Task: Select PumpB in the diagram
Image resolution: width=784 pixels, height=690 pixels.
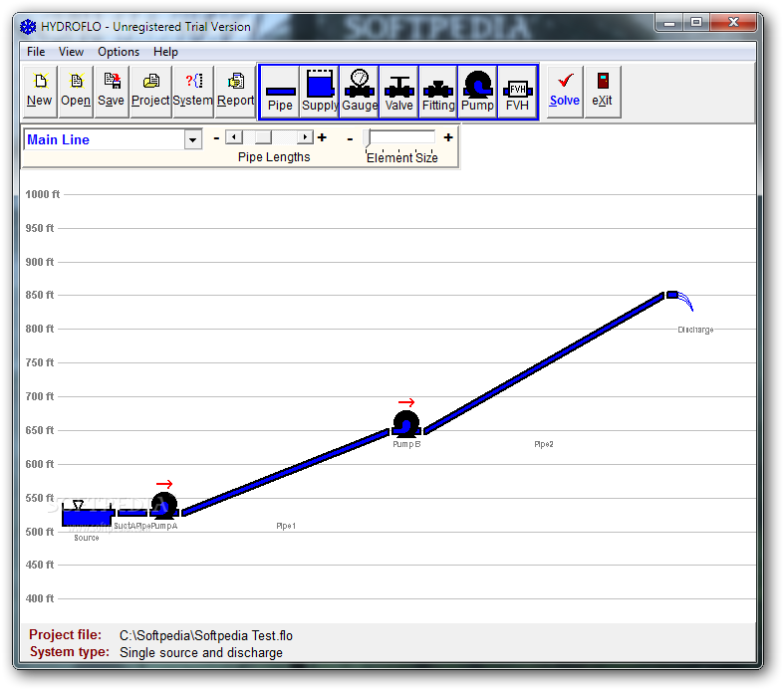Action: coord(406,424)
